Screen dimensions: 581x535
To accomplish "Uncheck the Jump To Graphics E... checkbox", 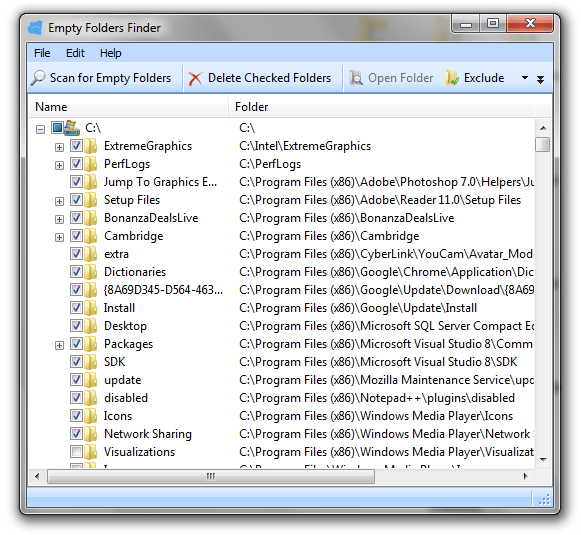I will (x=76, y=182).
